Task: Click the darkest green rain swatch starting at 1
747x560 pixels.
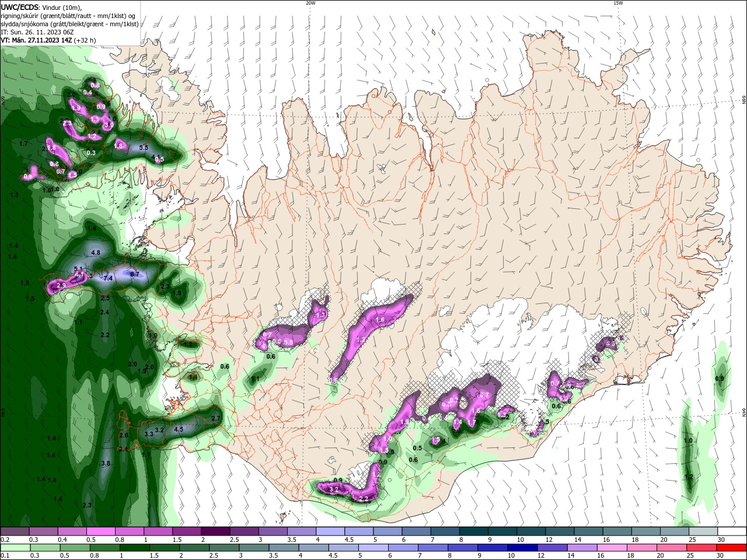Action: point(134,548)
